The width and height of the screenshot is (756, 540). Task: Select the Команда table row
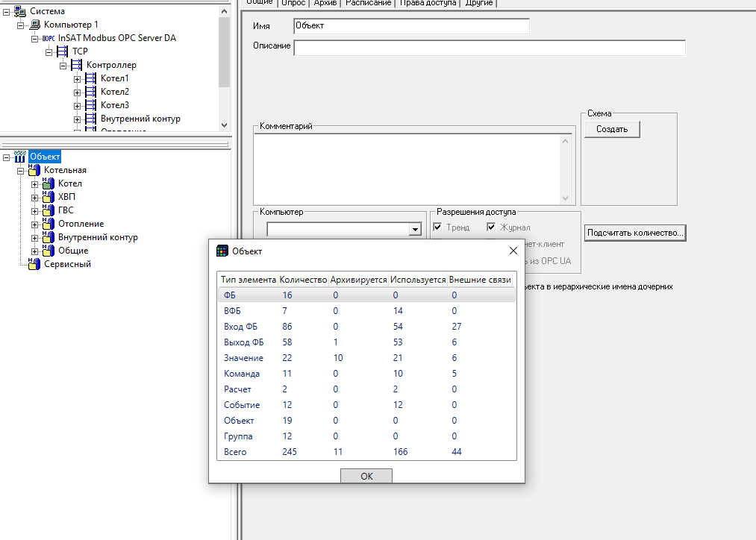click(367, 374)
